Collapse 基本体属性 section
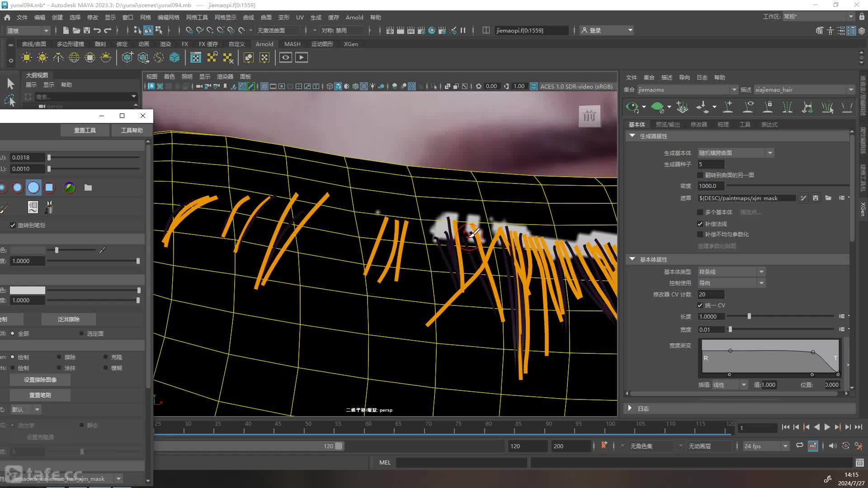 [x=632, y=259]
